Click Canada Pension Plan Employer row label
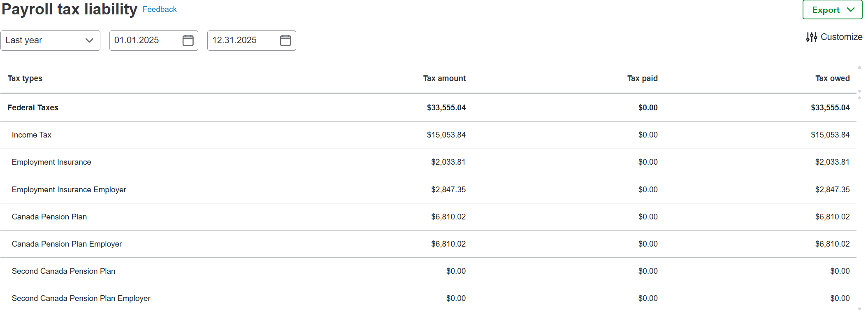 coord(67,244)
